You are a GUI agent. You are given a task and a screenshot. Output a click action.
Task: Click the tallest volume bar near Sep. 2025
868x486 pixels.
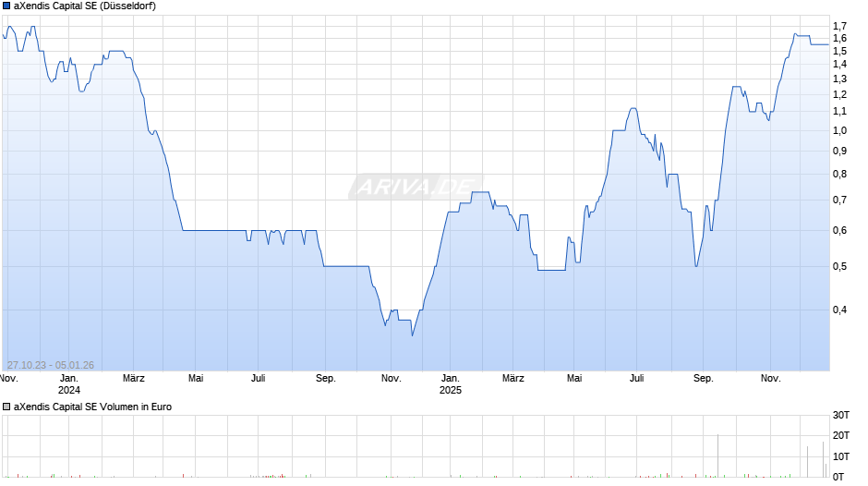pyautogui.click(x=718, y=456)
